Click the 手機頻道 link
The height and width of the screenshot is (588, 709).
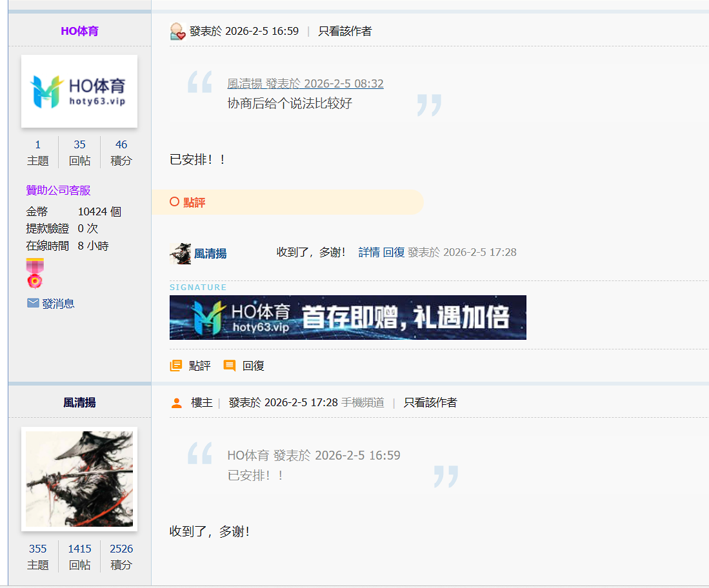pyautogui.click(x=363, y=402)
